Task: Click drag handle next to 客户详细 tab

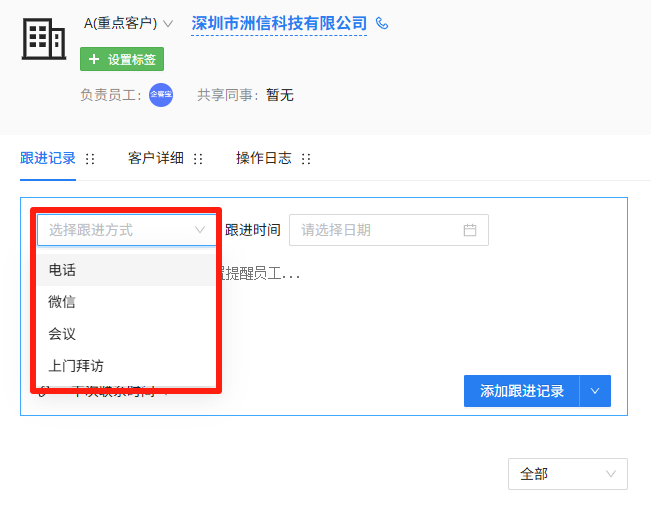Action: pos(198,159)
